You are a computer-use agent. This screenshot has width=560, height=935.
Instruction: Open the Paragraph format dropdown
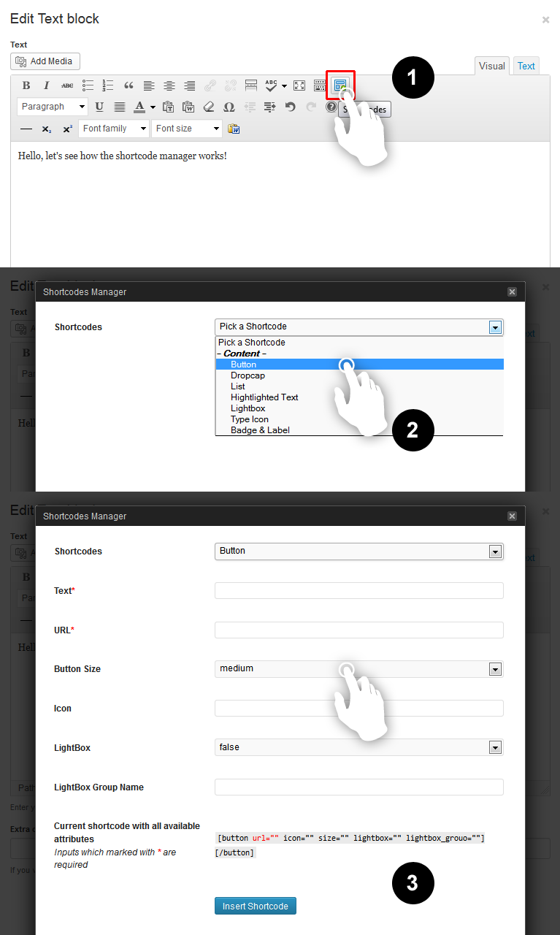click(53, 107)
